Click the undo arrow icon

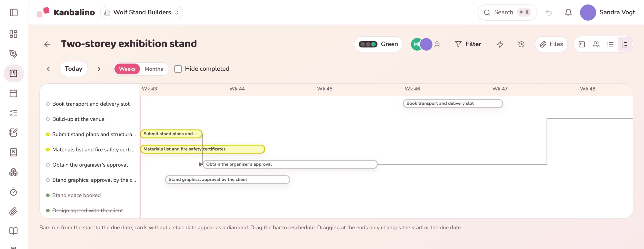(x=549, y=12)
